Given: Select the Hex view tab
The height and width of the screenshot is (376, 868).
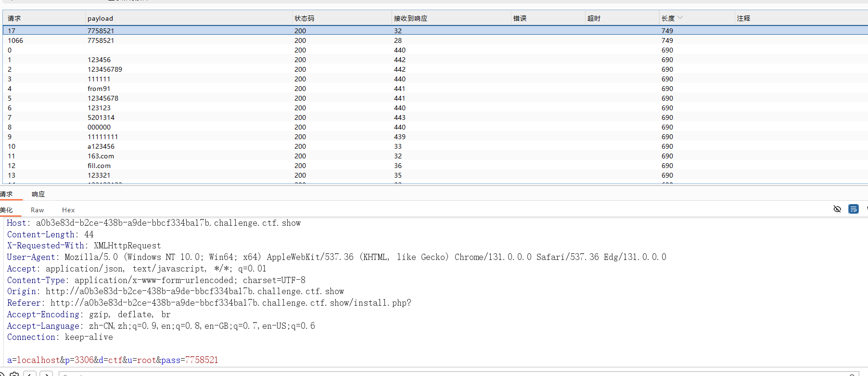Looking at the screenshot, I should [x=68, y=210].
